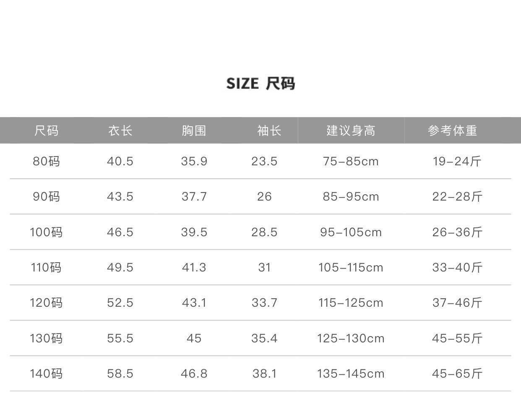The width and height of the screenshot is (521, 420).
Task: Select the 120码 size row label
Action: [47, 303]
